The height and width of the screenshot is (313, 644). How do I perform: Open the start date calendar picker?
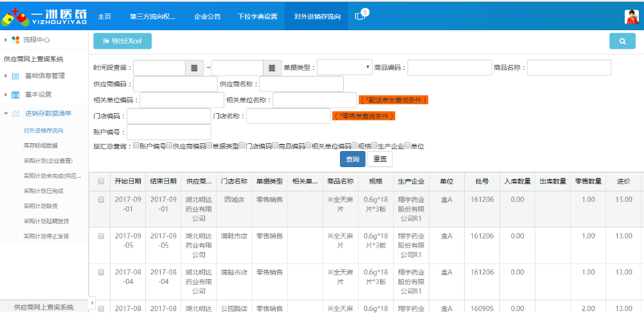[x=195, y=67]
